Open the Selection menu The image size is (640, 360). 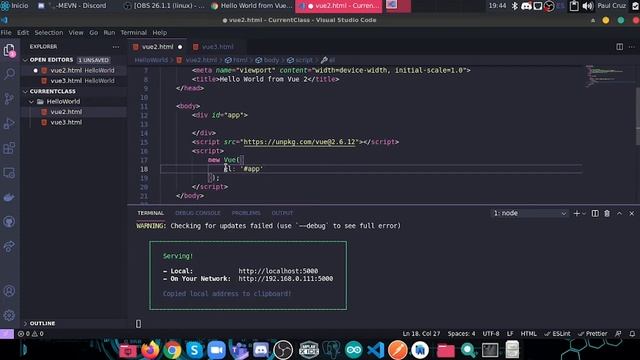[x=49, y=33]
